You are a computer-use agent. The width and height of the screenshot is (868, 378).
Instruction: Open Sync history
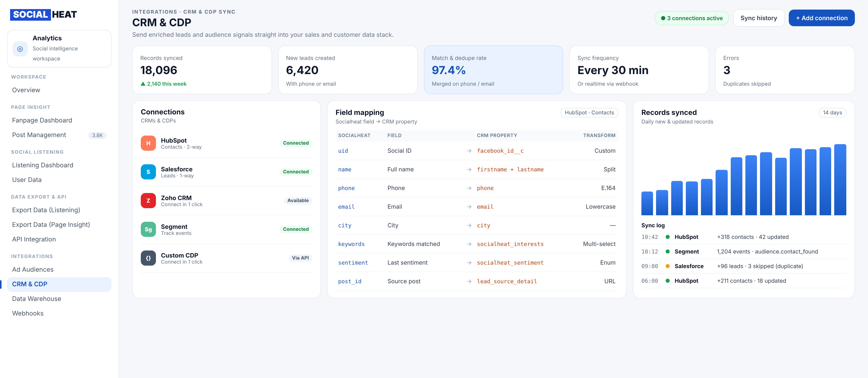(x=758, y=18)
